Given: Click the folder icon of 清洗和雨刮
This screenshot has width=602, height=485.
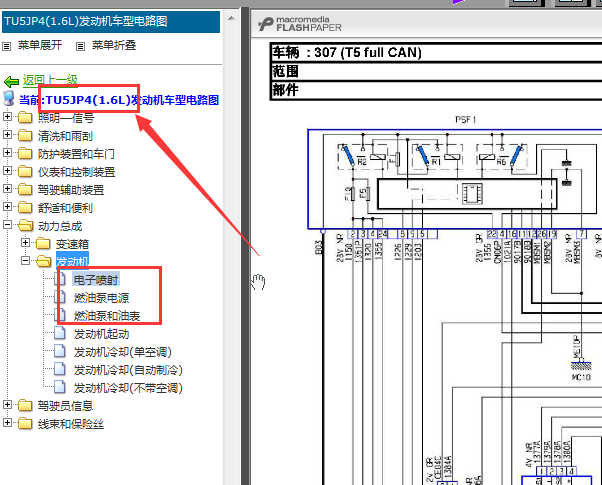Looking at the screenshot, I should tap(25, 136).
